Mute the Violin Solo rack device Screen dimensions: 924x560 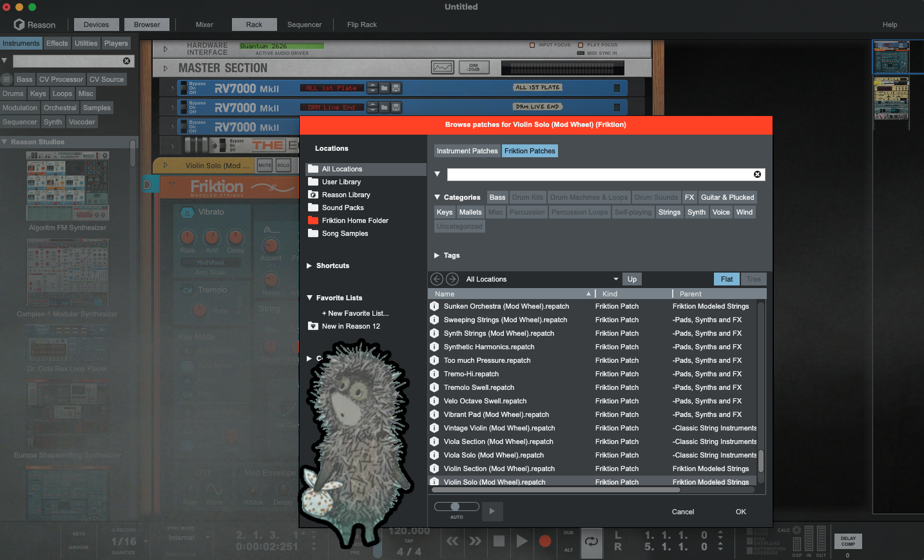pyautogui.click(x=265, y=166)
